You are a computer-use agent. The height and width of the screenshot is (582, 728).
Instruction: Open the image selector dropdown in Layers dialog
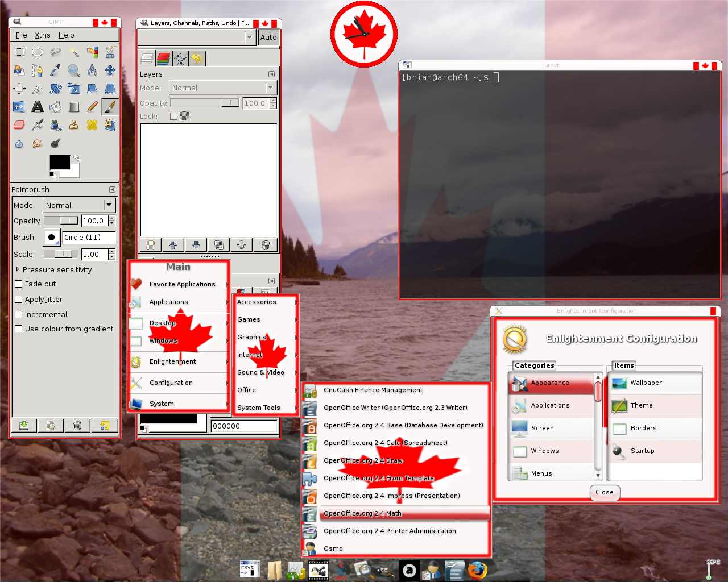pyautogui.click(x=197, y=37)
